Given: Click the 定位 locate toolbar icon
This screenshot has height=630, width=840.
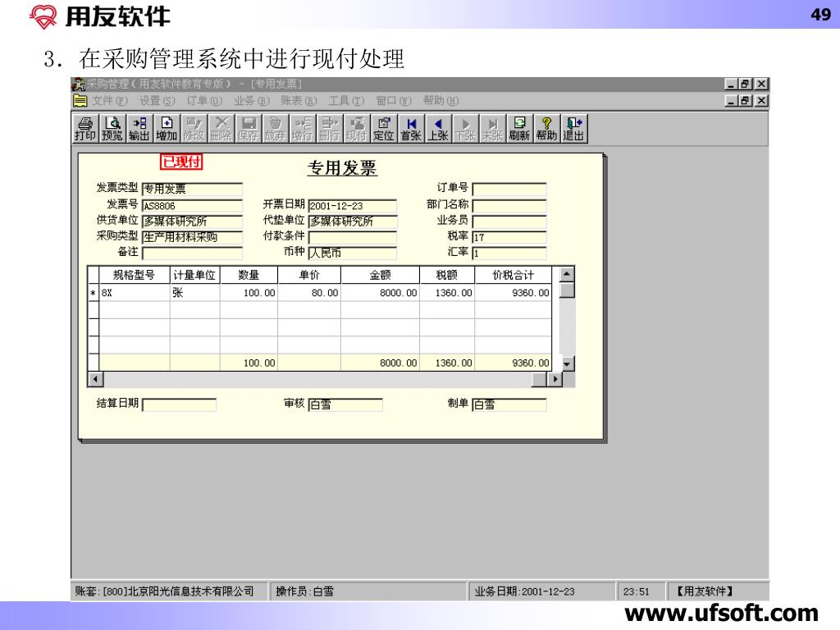Looking at the screenshot, I should pyautogui.click(x=384, y=129).
